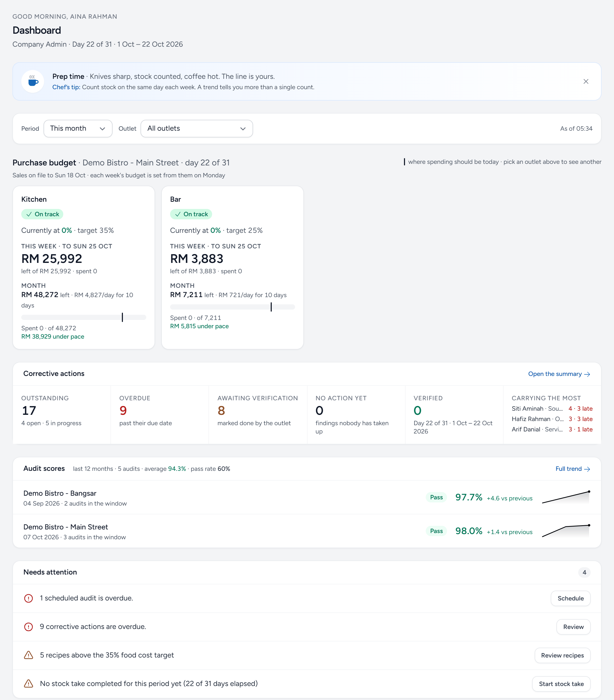Viewport: 614px width, 700px height.
Task: Click the 98.0% audit score
Action: point(469,531)
